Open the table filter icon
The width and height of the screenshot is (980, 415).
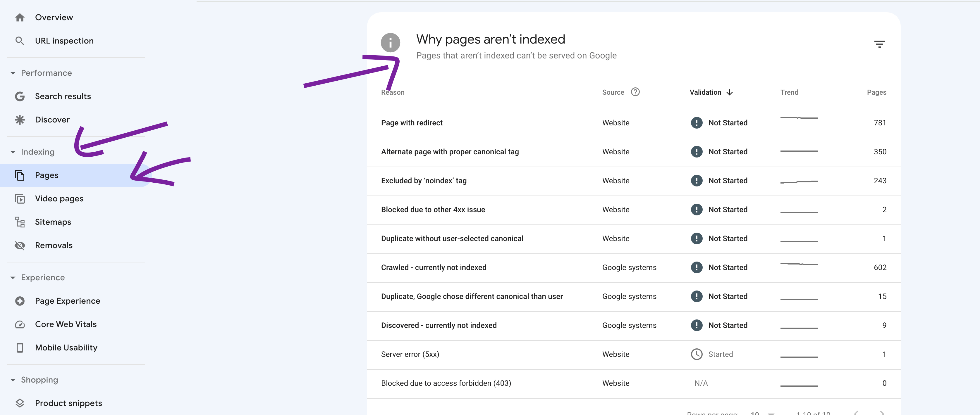coord(879,44)
